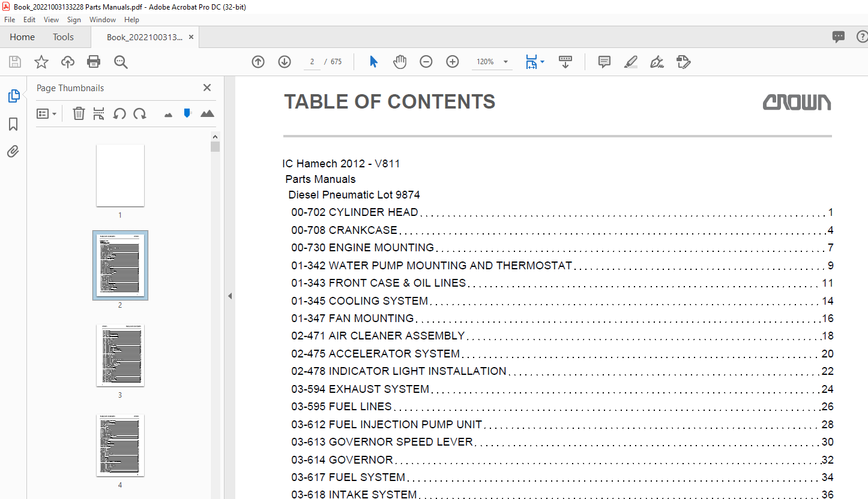Viewport: 868px width, 499px height.
Task: Delete selected page with trash icon
Action: (x=79, y=113)
